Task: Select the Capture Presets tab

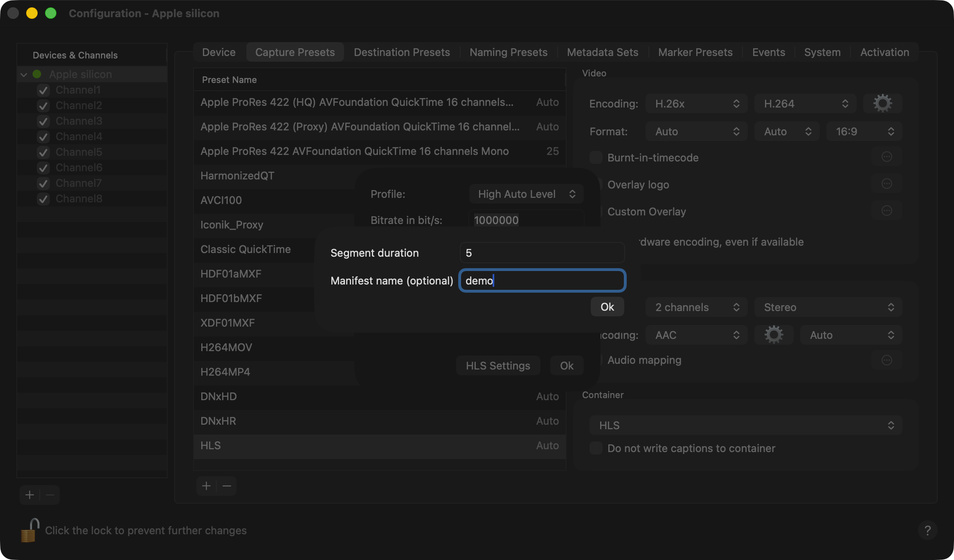Action: click(x=295, y=52)
